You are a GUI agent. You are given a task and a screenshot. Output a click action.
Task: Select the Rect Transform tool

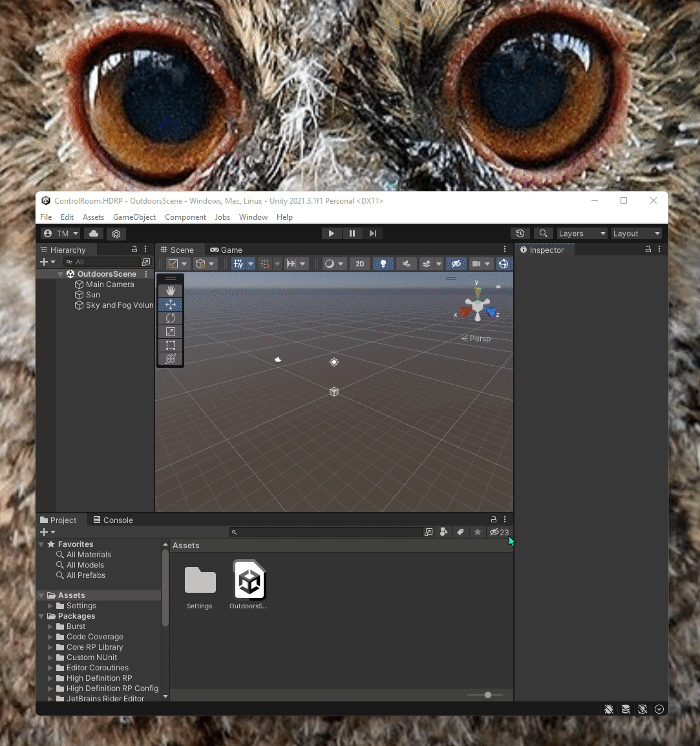(170, 345)
